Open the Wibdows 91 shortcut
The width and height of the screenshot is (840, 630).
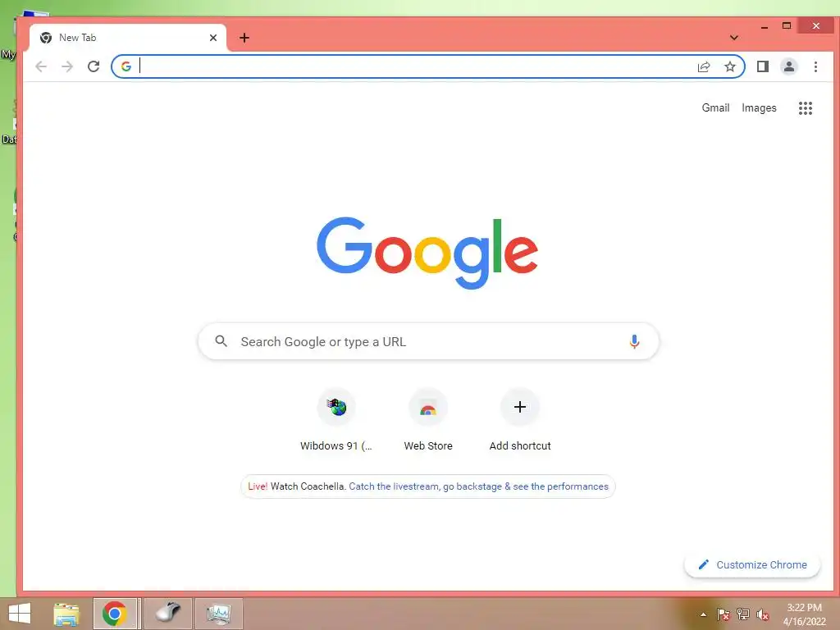336,421
